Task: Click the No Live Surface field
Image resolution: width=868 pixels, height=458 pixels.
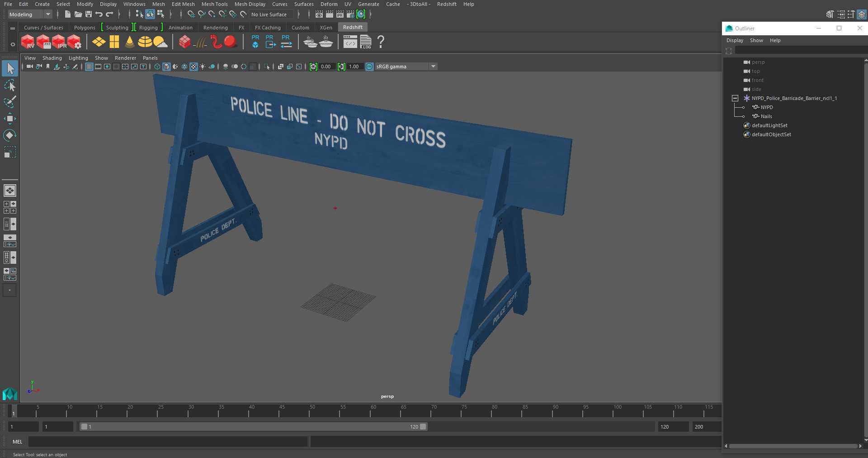Action: click(x=271, y=14)
